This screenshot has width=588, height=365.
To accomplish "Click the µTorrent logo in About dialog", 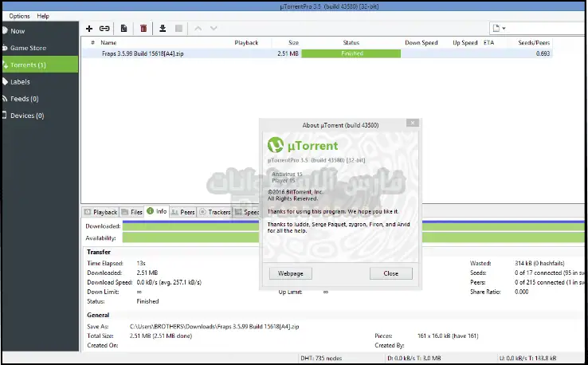I will coord(276,145).
